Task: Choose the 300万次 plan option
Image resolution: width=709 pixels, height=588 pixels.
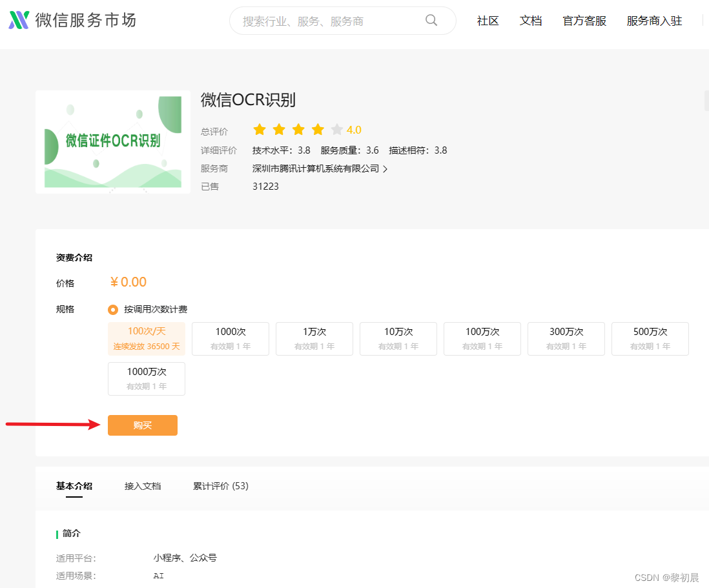Action: tap(566, 338)
